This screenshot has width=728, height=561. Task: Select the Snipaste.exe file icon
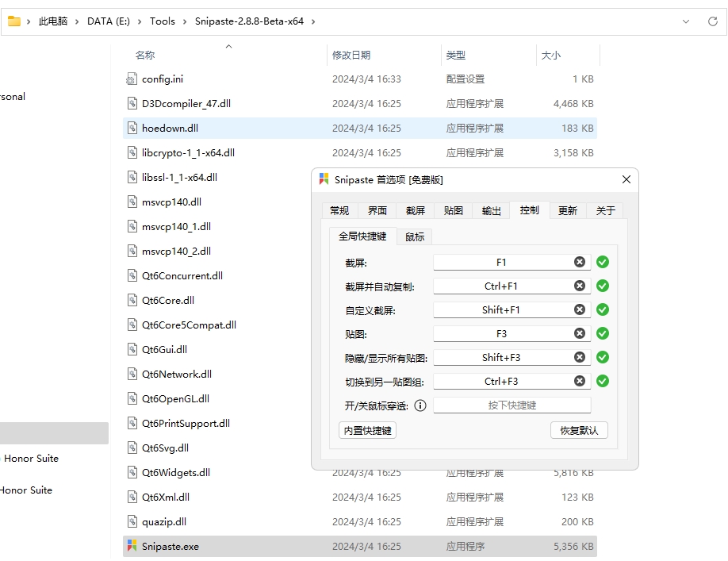[x=132, y=546]
